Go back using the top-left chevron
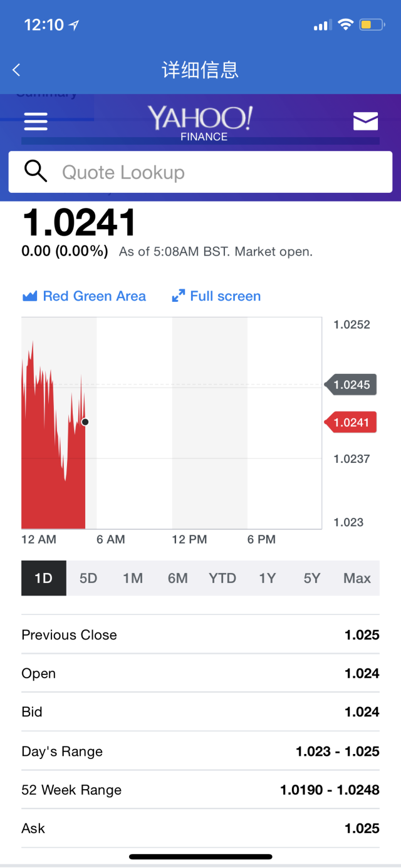Screen dimensions: 401x868 [16, 70]
